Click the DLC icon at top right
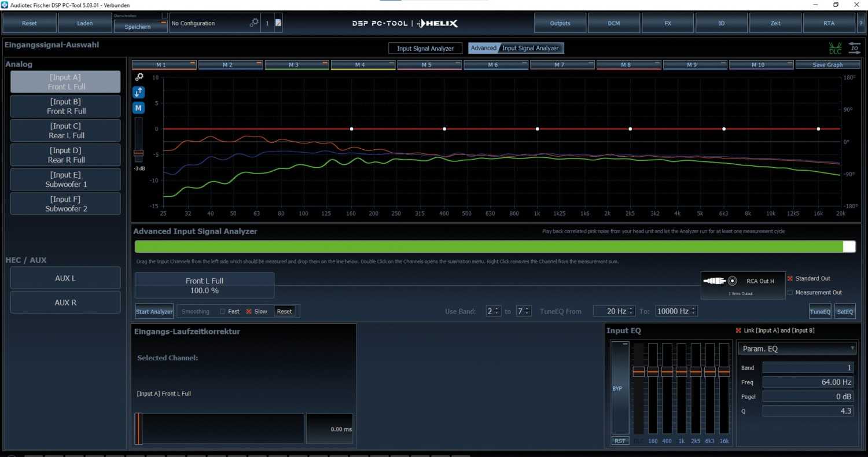 [x=835, y=49]
